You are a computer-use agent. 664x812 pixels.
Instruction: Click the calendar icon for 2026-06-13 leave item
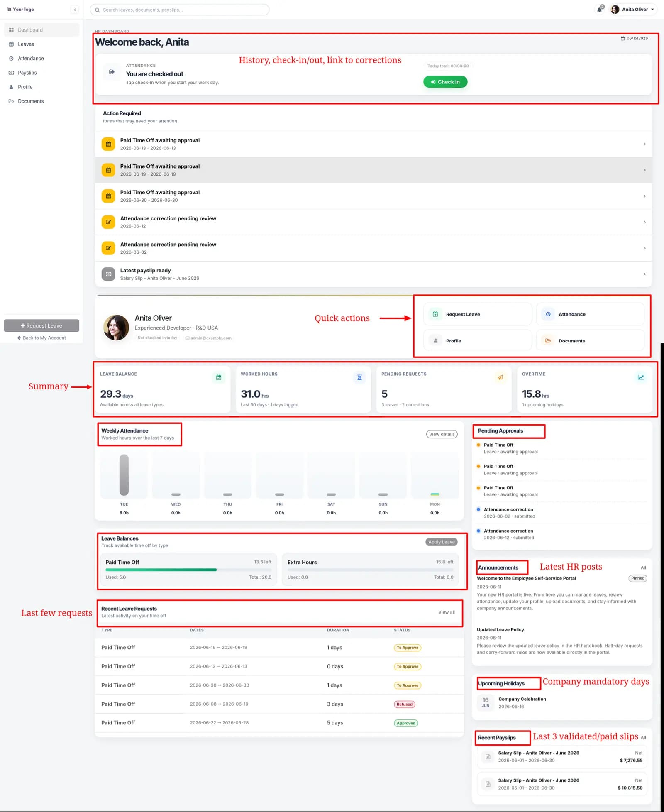pos(108,144)
